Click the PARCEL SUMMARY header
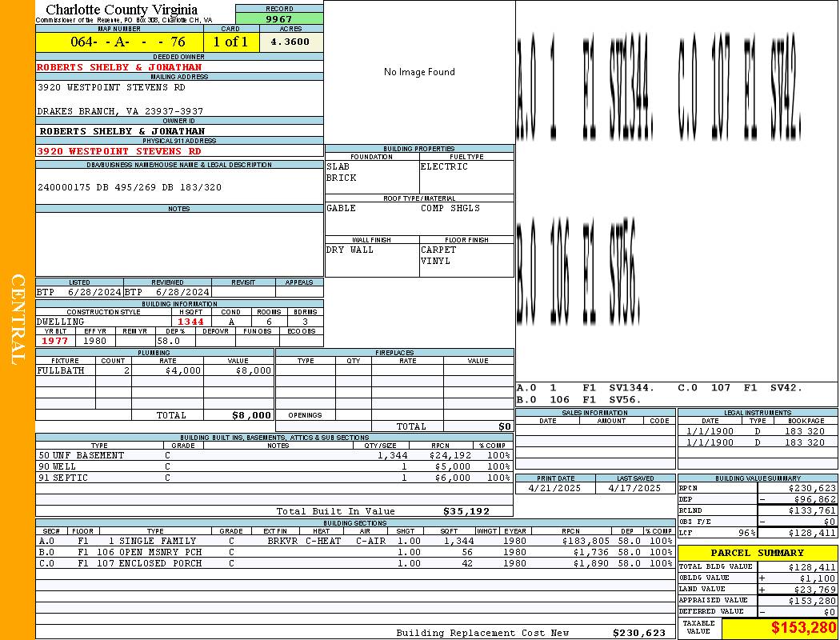Image resolution: width=840 pixels, height=640 pixels. click(x=758, y=553)
